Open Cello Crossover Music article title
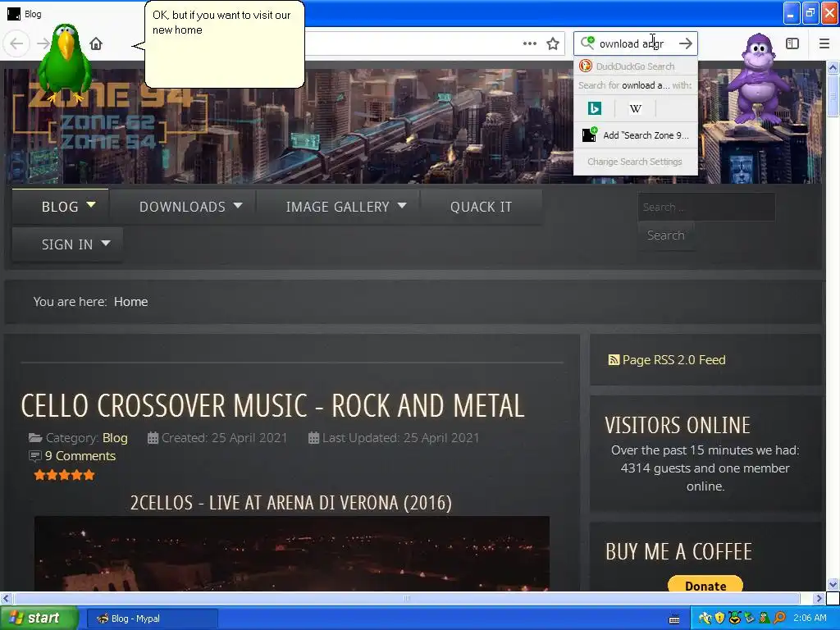This screenshot has width=840, height=630. (x=272, y=405)
